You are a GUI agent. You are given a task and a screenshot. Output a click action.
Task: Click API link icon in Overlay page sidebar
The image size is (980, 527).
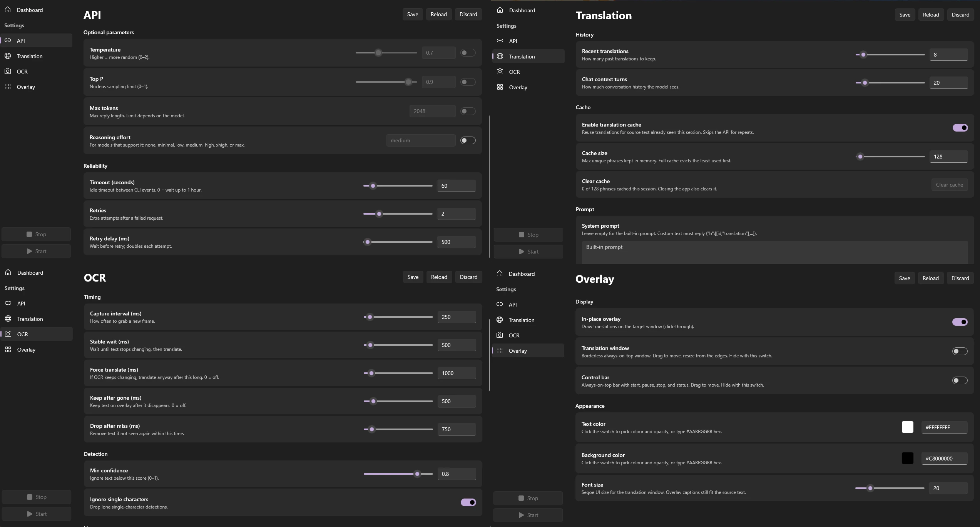[500, 304]
